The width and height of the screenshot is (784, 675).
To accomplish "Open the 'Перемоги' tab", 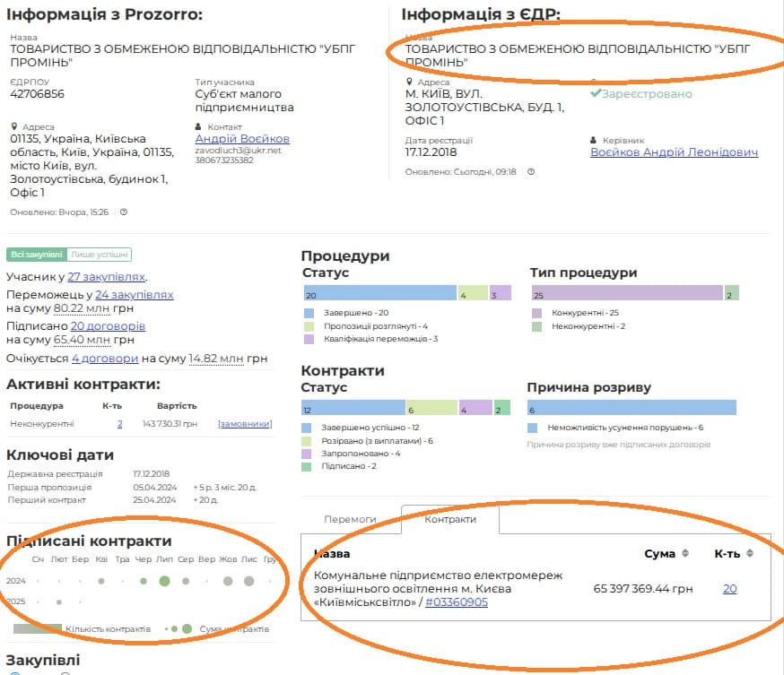I will tap(350, 519).
